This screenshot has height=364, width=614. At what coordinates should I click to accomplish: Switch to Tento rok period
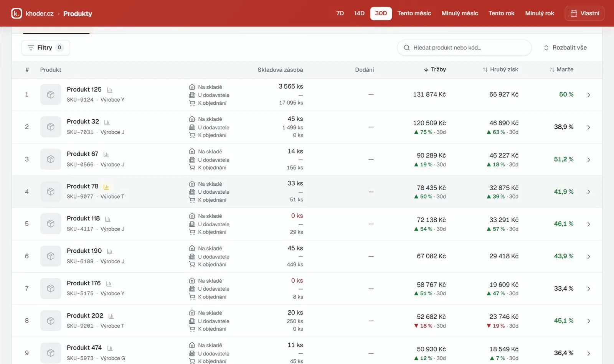coord(501,13)
